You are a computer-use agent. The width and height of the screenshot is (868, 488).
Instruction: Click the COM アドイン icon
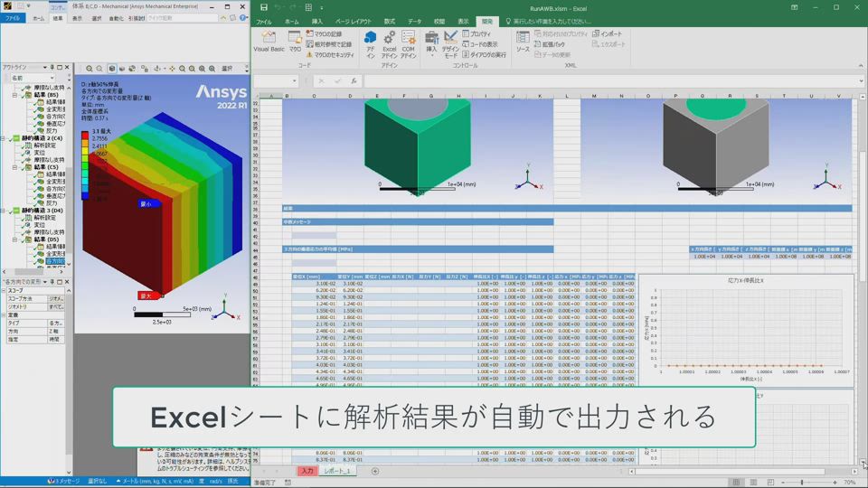pos(409,43)
